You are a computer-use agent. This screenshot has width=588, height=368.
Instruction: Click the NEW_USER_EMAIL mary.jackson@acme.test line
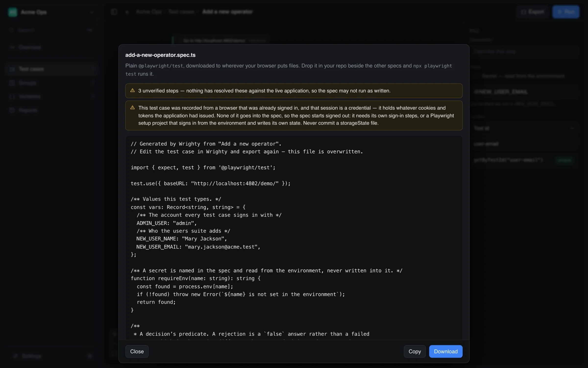tap(198, 247)
